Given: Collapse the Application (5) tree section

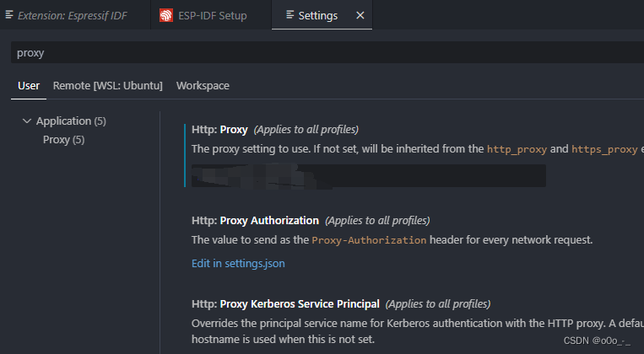Looking at the screenshot, I should click(27, 121).
